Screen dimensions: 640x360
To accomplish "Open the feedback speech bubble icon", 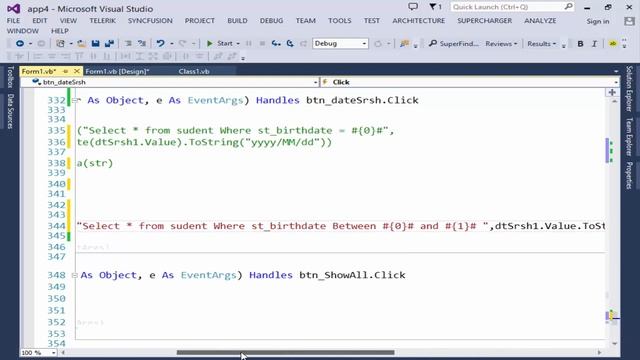I will click(x=413, y=7).
